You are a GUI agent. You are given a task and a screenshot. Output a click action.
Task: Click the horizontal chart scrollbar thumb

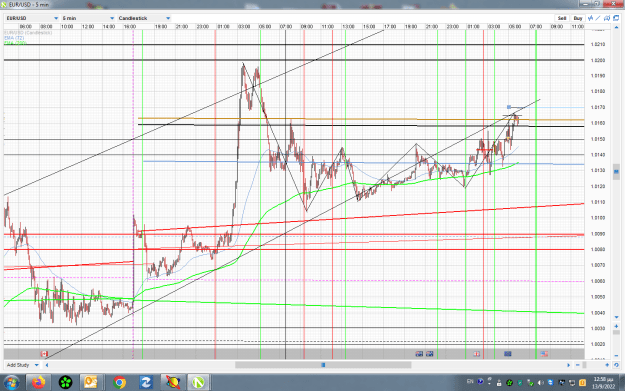point(323,365)
